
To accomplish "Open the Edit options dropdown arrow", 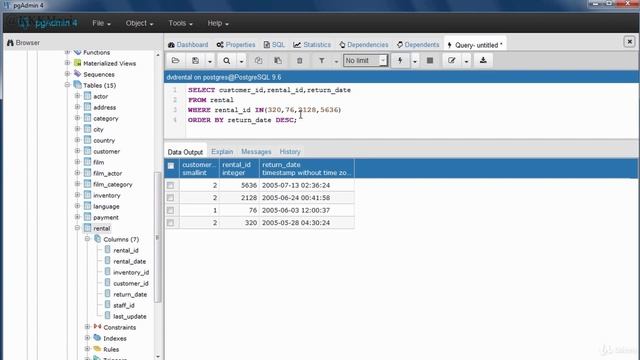I will click(x=466, y=61).
